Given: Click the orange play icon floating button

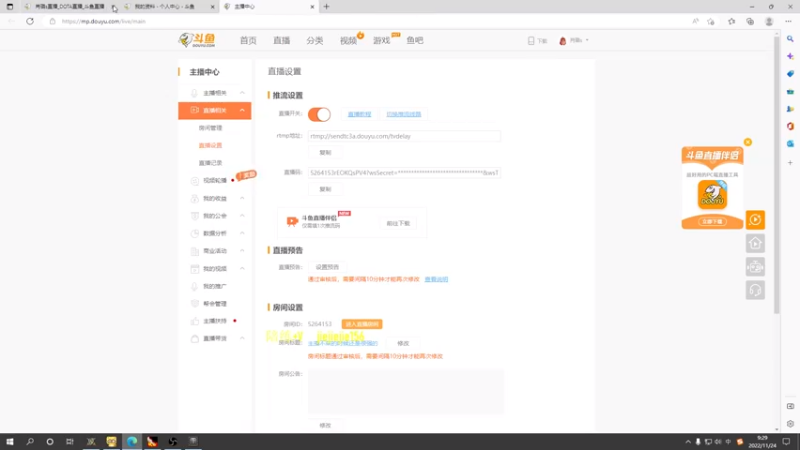Looking at the screenshot, I should [756, 220].
